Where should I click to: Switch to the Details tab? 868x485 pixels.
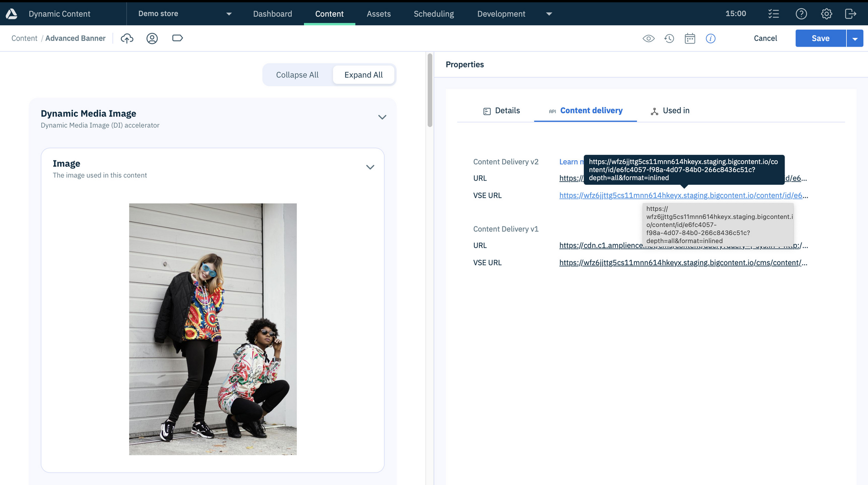502,111
